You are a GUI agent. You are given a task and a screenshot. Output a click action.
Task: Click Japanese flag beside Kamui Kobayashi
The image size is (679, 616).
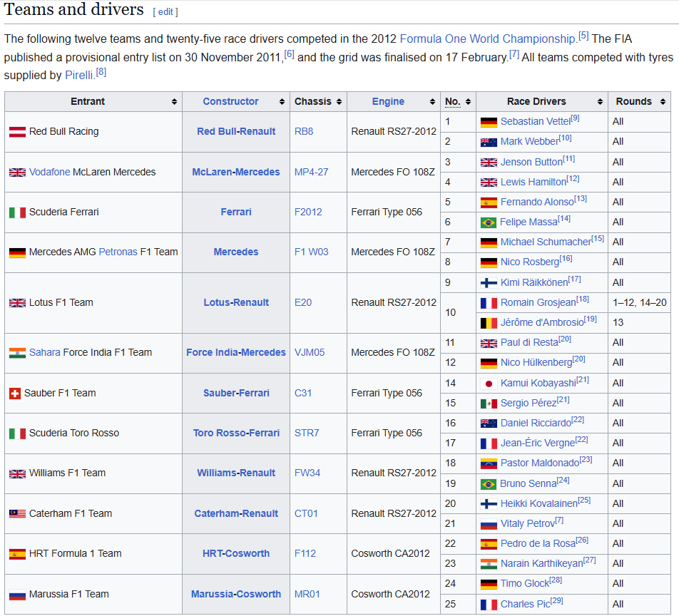click(x=489, y=384)
